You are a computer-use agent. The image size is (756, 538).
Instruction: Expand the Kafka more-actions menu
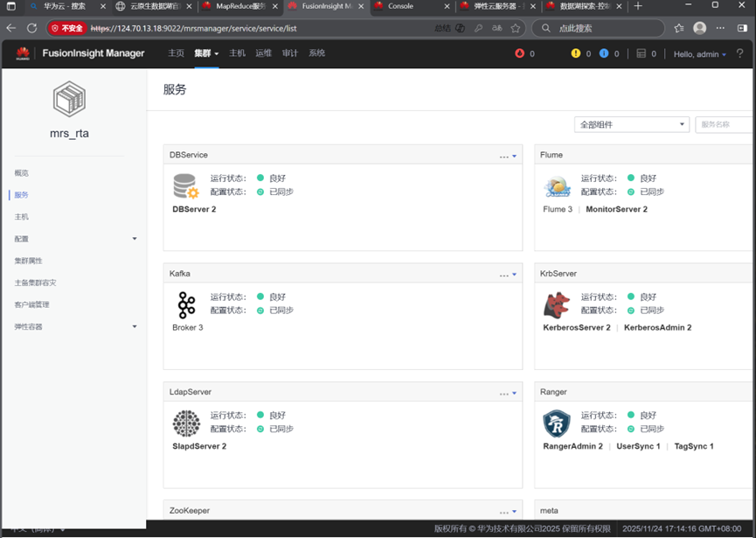(508, 275)
